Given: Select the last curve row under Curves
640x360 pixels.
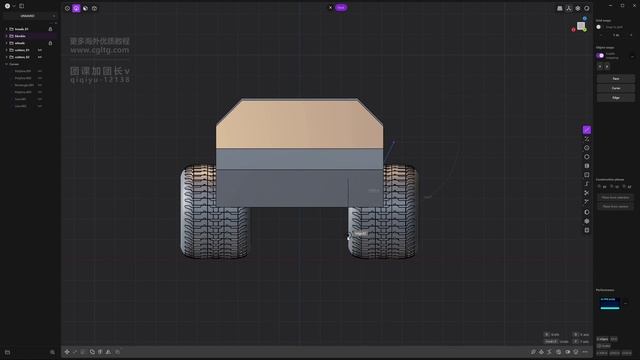Looking at the screenshot, I should [28, 106].
